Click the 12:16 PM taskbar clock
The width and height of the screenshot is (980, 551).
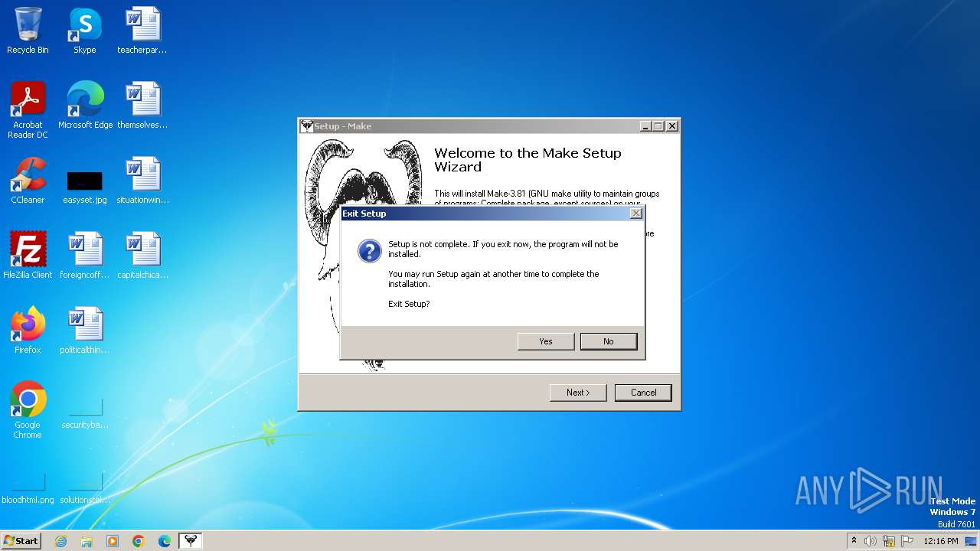[941, 541]
